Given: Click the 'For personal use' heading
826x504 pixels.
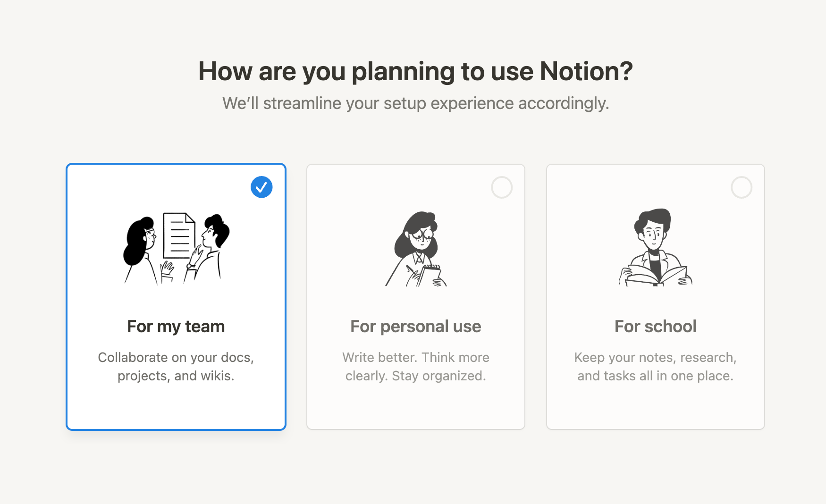Looking at the screenshot, I should click(415, 326).
